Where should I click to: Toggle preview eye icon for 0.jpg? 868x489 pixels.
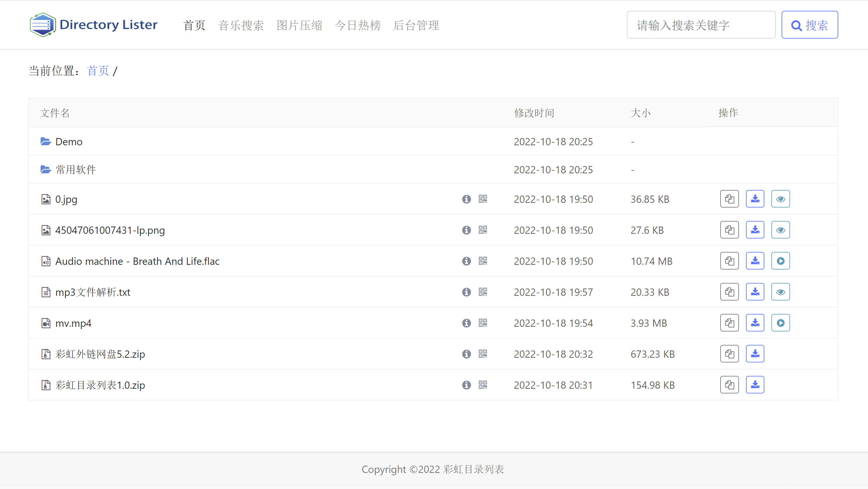tap(780, 199)
